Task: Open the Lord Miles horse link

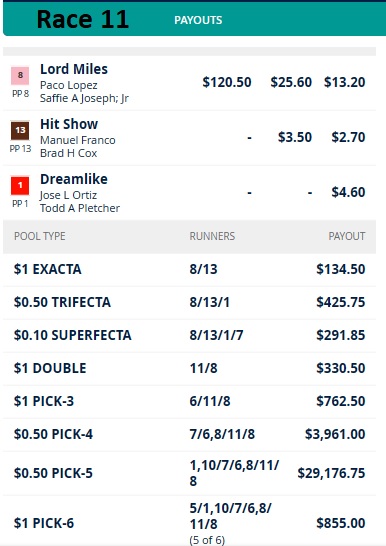Action: (74, 69)
